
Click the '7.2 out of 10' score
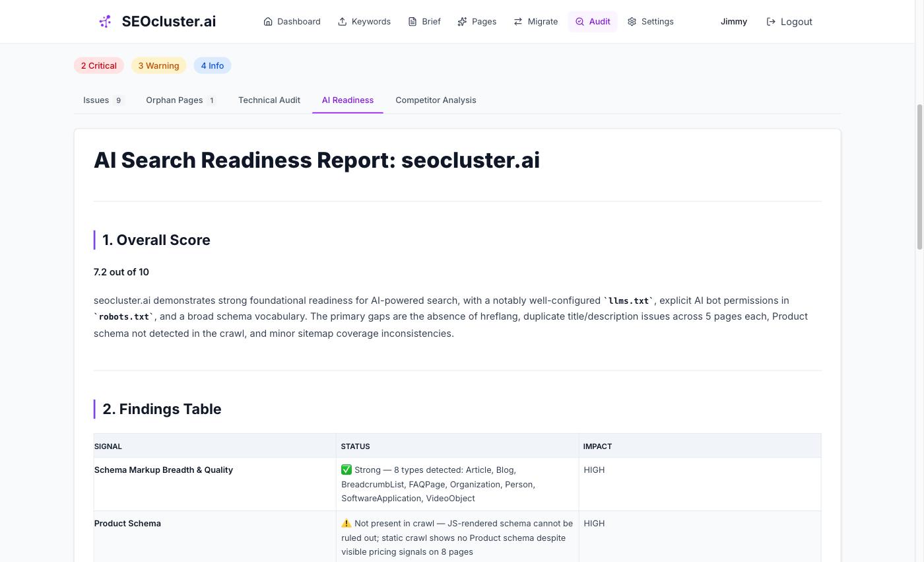point(121,272)
